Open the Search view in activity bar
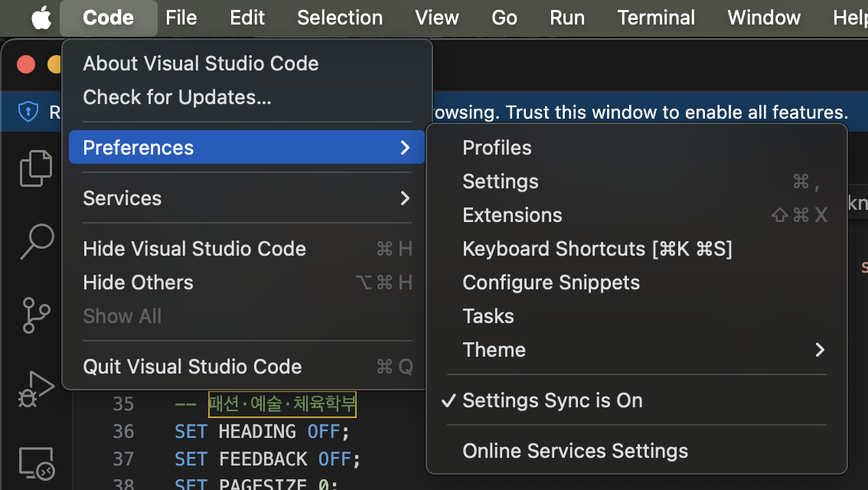868x490 pixels. (37, 241)
